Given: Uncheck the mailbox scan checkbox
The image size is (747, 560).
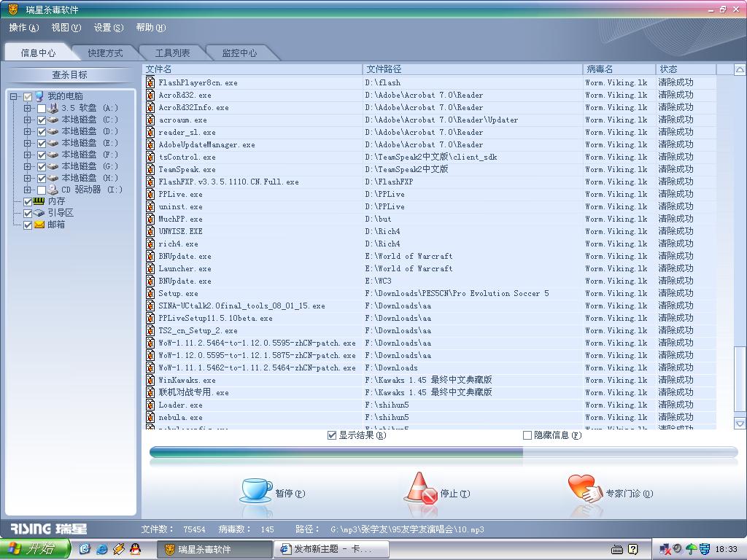Looking at the screenshot, I should pyautogui.click(x=28, y=225).
